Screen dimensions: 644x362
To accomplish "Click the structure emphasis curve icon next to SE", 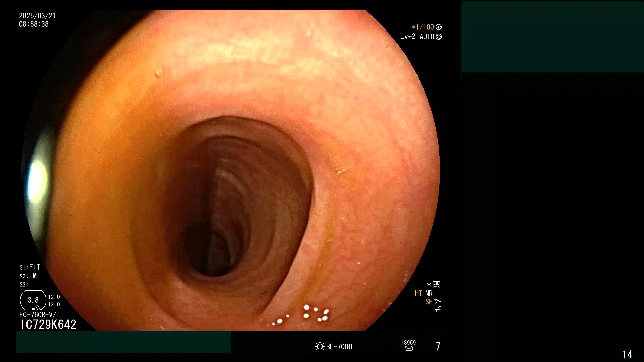I will pos(437,302).
